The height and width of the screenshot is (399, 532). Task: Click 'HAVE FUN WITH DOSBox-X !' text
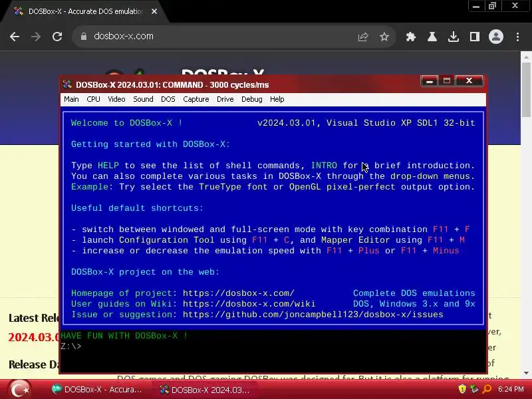124,336
